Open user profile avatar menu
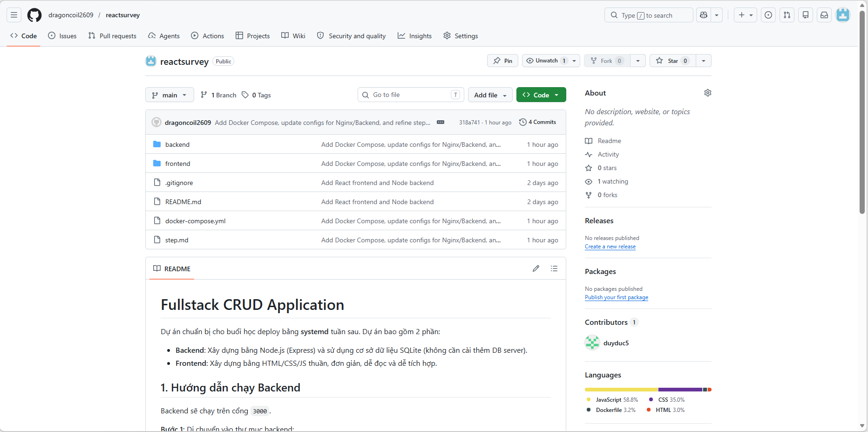The height and width of the screenshot is (432, 868). point(843,15)
